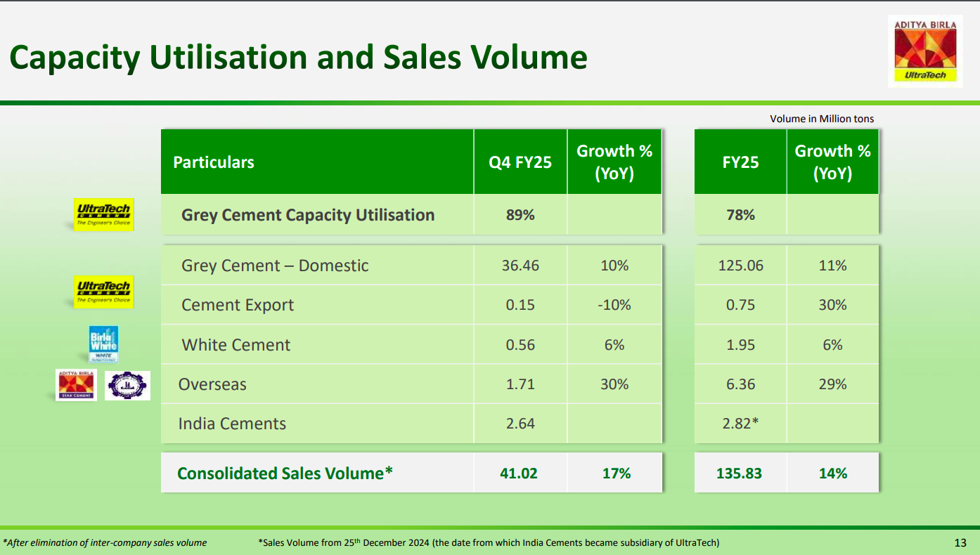The image size is (980, 555).
Task: Click the 0.56 White Cement Q4 value
Action: (x=520, y=345)
